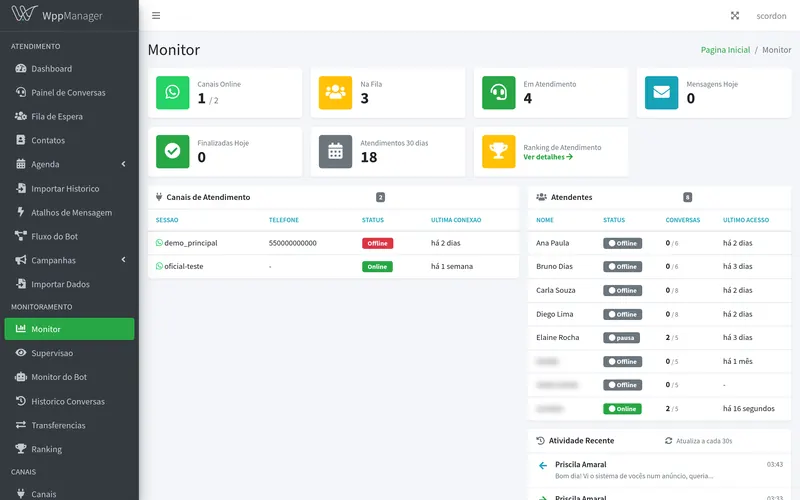Click the headset Em Atendimento icon
Image resolution: width=800 pixels, height=500 pixels.
pos(498,92)
